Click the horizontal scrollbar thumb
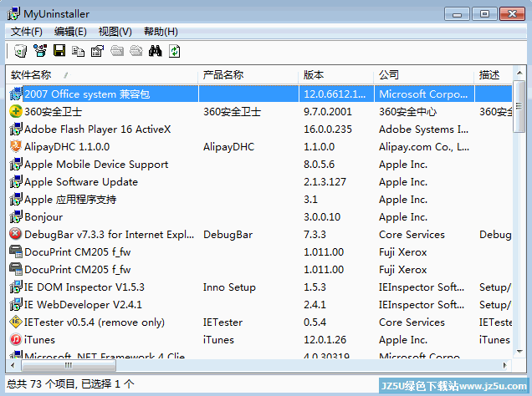The image size is (532, 396). point(69,365)
